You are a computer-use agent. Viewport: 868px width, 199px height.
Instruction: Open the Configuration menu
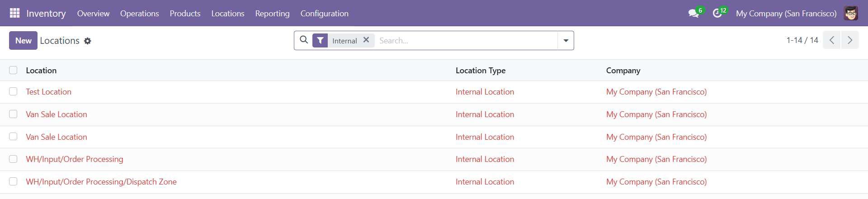coord(324,14)
